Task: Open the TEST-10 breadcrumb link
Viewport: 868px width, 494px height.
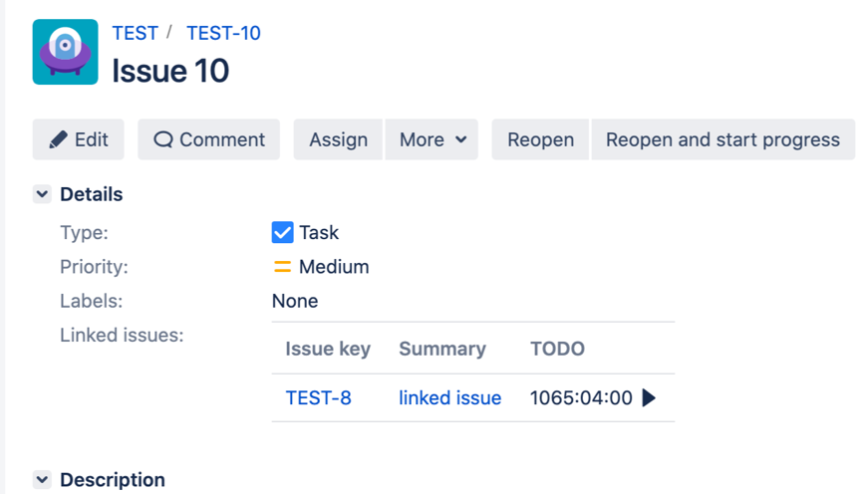Action: click(223, 33)
